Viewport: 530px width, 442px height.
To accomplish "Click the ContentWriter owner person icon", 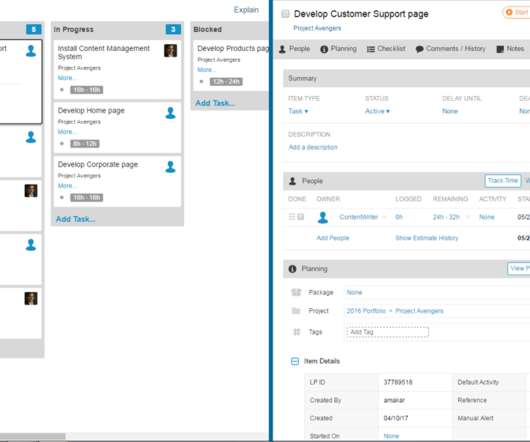I will (x=323, y=217).
